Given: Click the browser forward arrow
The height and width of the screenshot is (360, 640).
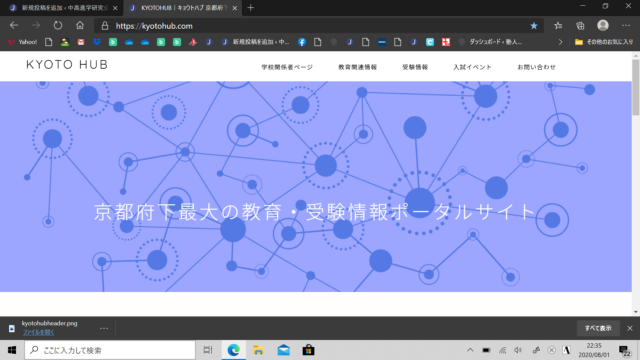Looking at the screenshot, I should [x=36, y=25].
